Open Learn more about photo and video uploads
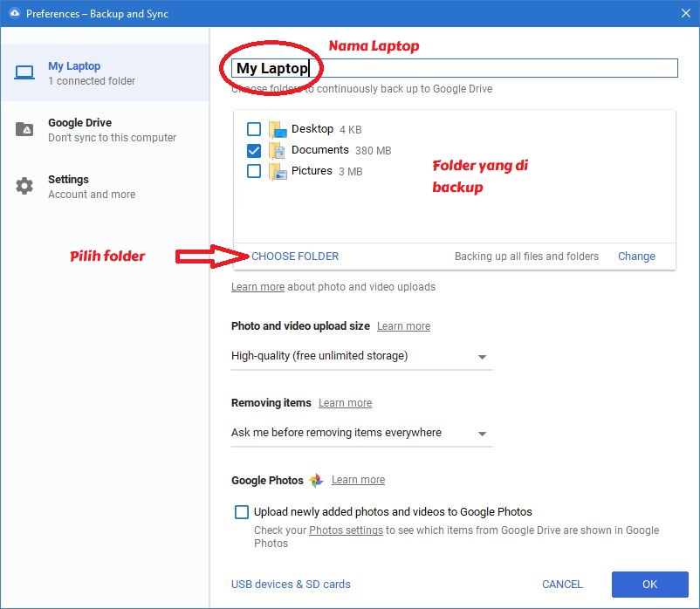The height and width of the screenshot is (609, 700). click(257, 287)
